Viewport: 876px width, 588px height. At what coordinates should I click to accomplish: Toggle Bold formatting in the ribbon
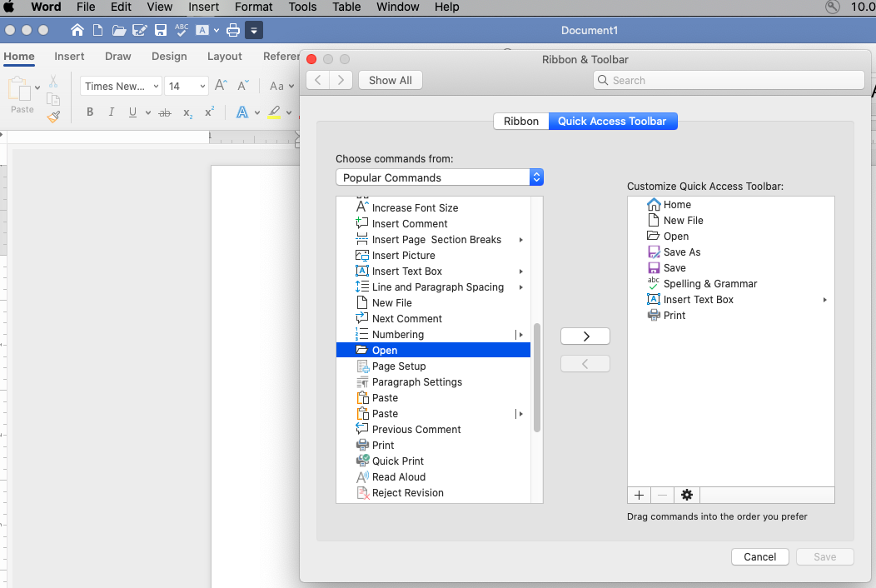90,112
